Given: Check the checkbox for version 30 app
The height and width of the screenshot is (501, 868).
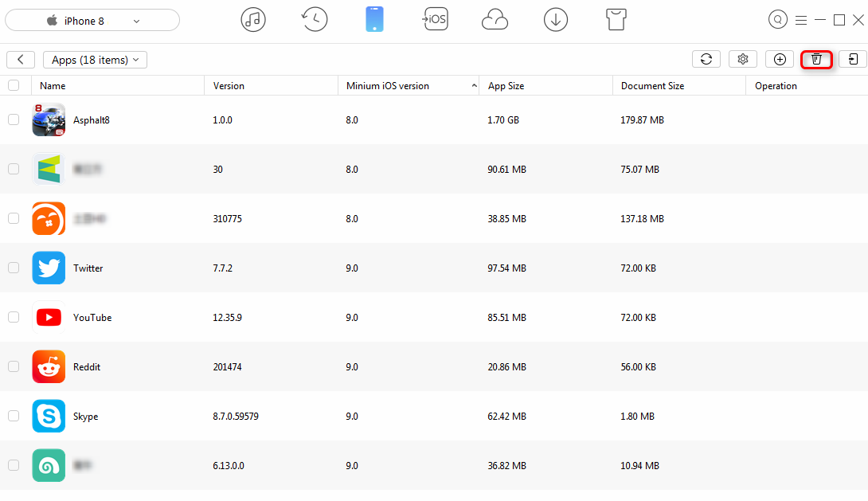Looking at the screenshot, I should point(14,169).
